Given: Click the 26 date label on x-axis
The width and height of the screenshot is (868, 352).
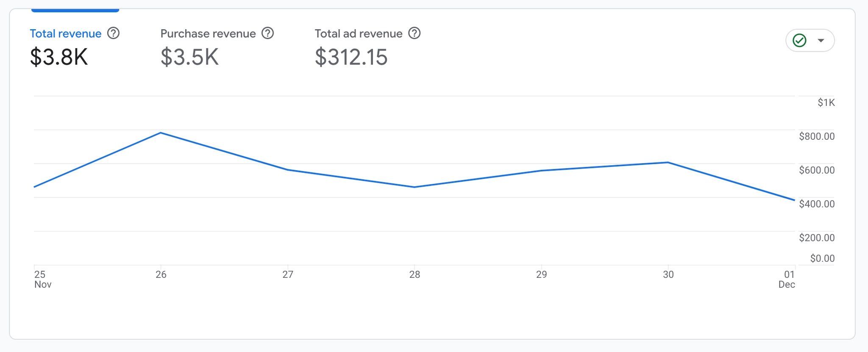Looking at the screenshot, I should 161,274.
